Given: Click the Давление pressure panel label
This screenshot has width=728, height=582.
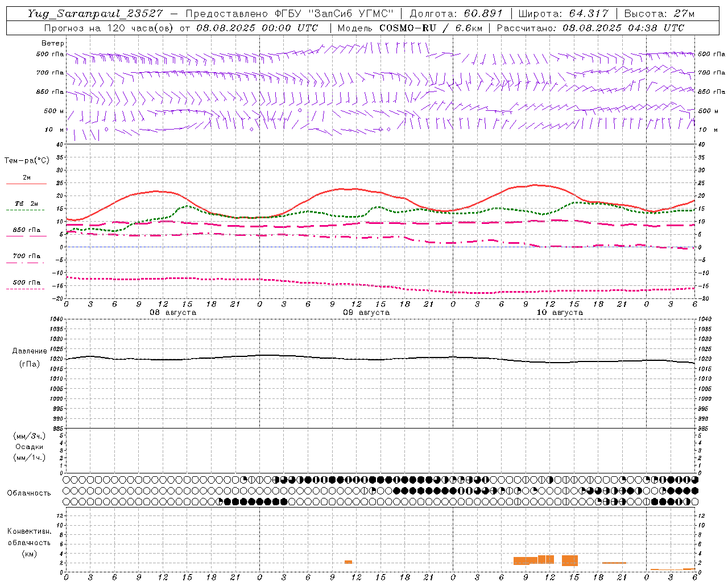Looking at the screenshot, I should pos(30,351).
